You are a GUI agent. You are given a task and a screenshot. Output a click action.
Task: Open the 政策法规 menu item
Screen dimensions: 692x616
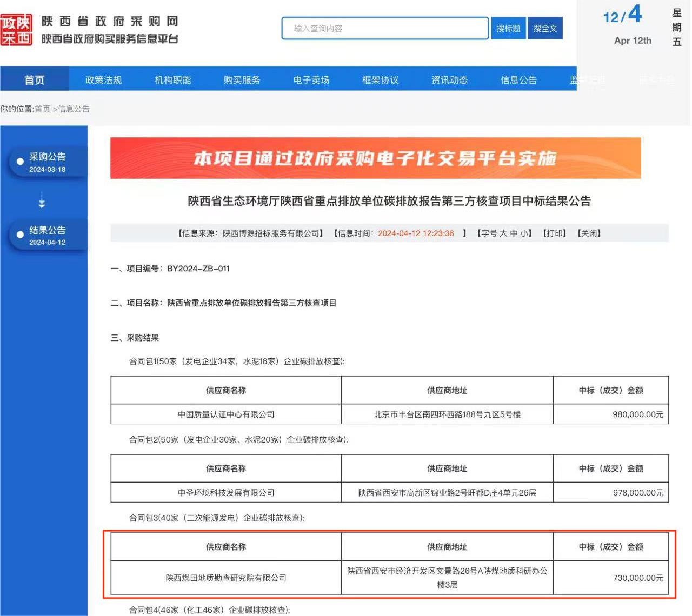click(104, 80)
